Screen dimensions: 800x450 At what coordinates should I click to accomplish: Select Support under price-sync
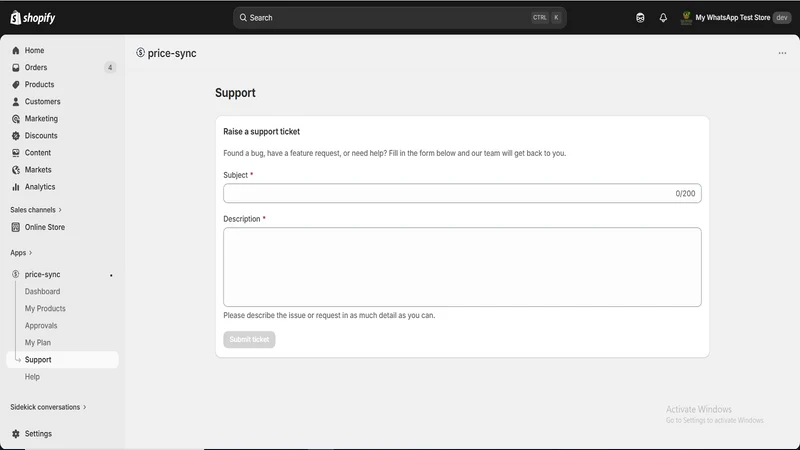tap(62, 360)
